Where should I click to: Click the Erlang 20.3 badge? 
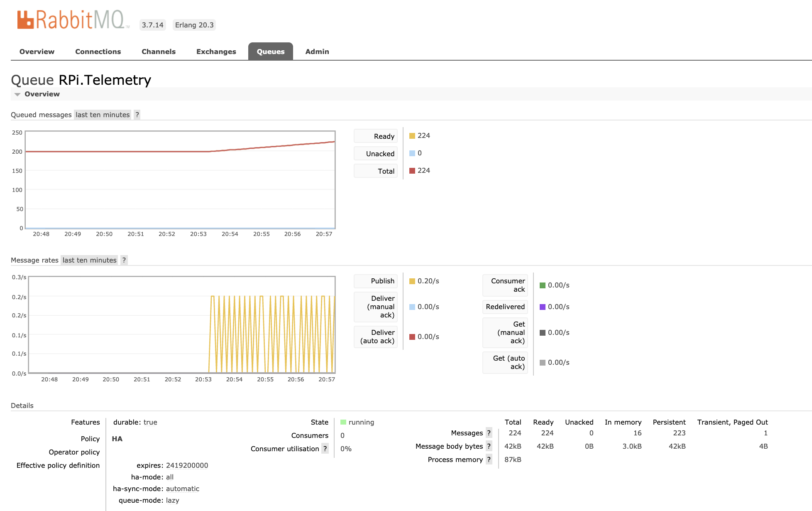(x=194, y=25)
